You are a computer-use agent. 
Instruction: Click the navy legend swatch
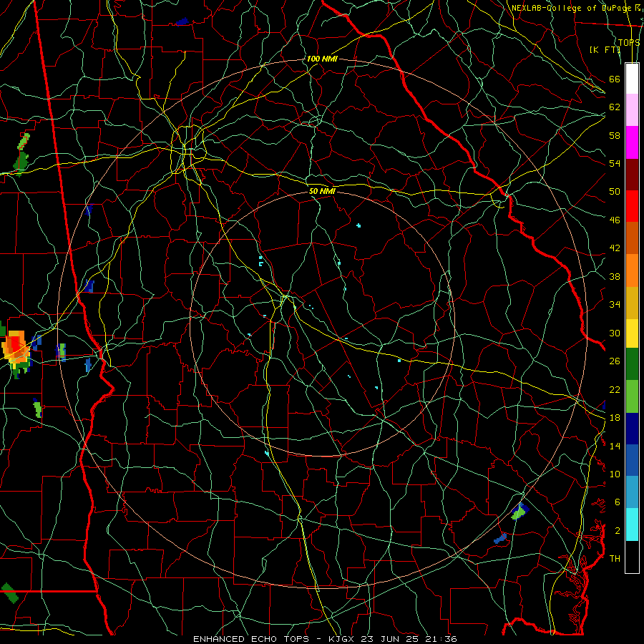click(x=632, y=429)
